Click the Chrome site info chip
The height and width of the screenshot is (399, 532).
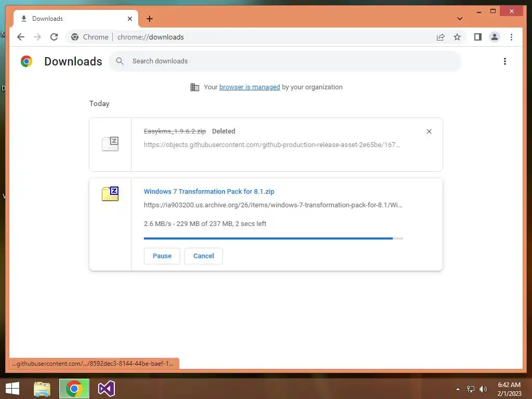[x=89, y=37]
